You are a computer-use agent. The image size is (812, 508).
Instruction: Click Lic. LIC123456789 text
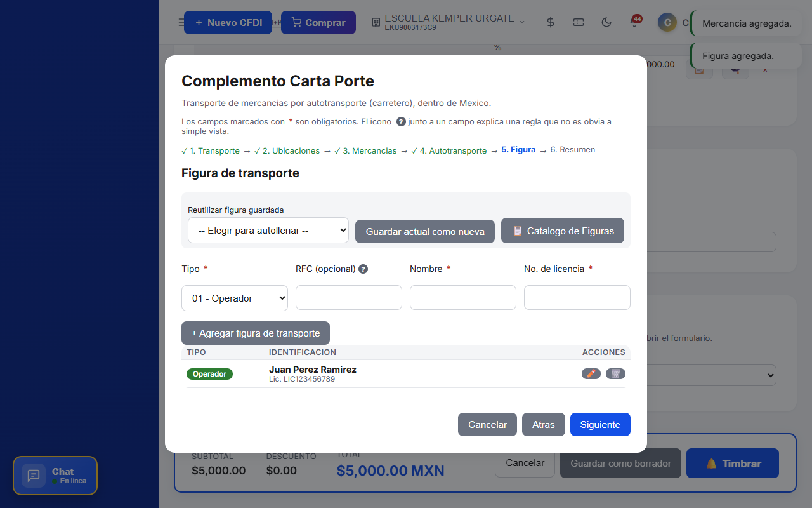[x=302, y=379]
